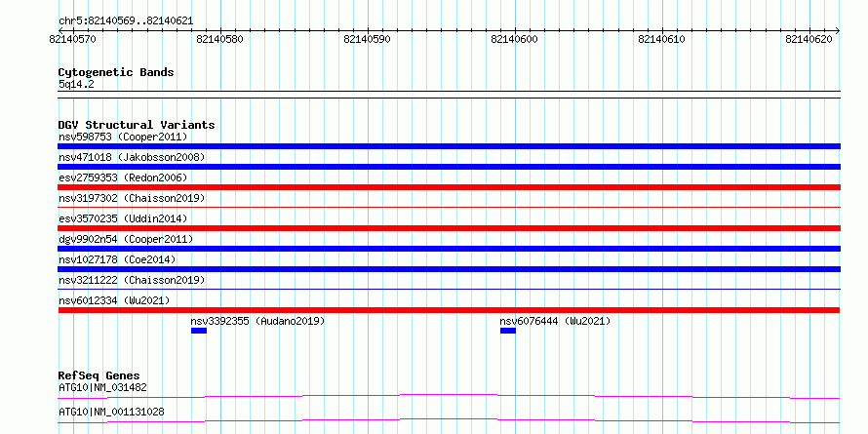Screen dimensions: 868x434
Task: Click the magenta track line of ATG10|NM_001131028
Action: pos(449,420)
